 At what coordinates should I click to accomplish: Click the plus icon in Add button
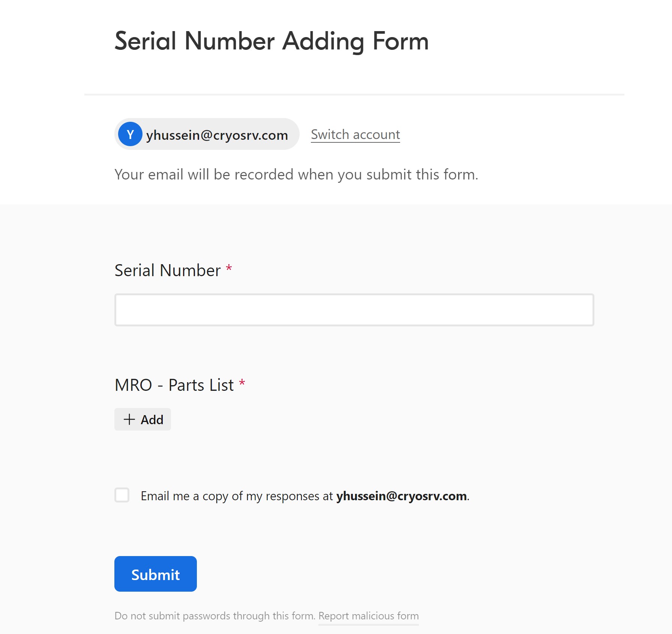point(129,419)
